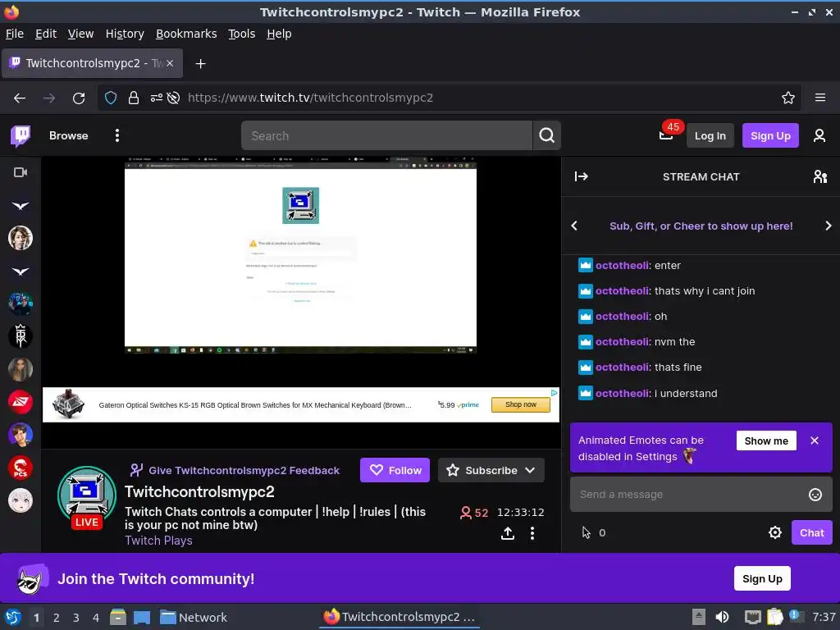The height and width of the screenshot is (630, 840).
Task: Open the File menu
Action: pos(15,34)
